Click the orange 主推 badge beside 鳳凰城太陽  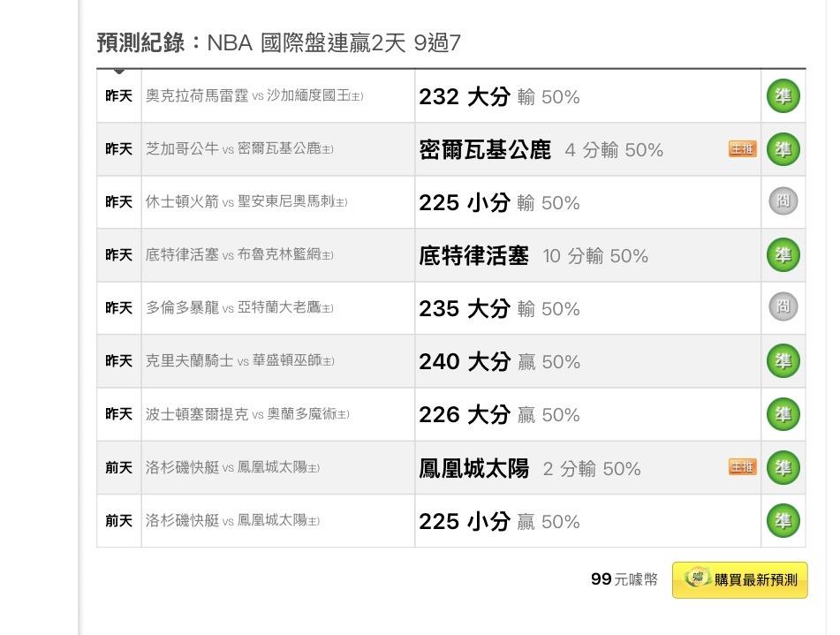pos(743,467)
